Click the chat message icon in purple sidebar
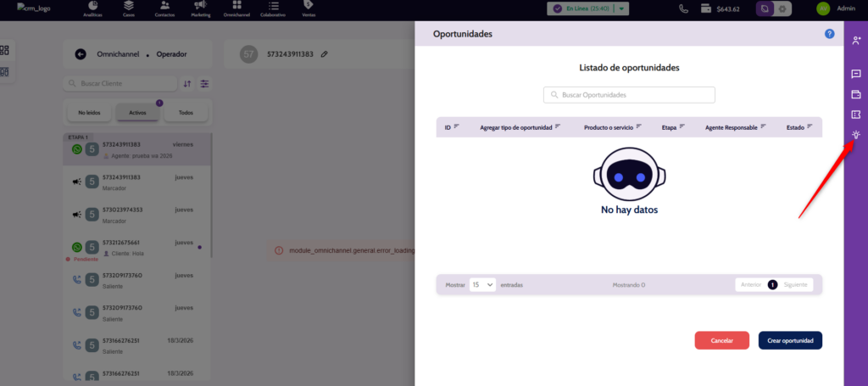 [x=856, y=74]
